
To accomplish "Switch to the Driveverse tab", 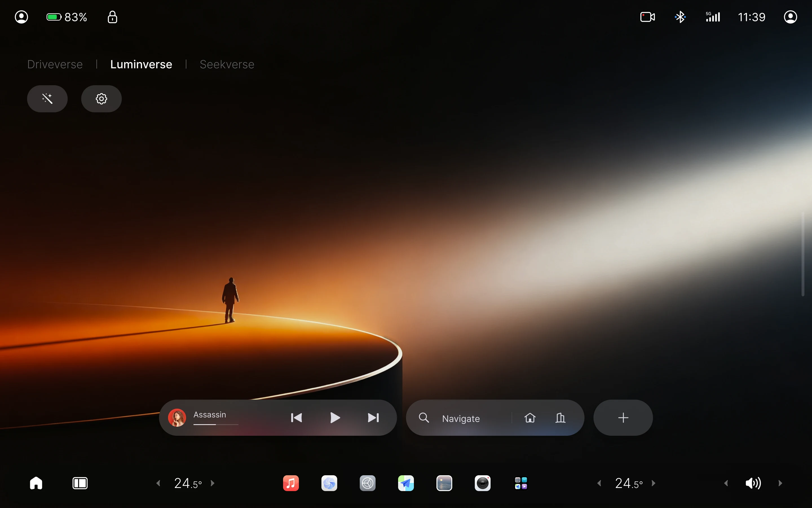I will pos(55,64).
